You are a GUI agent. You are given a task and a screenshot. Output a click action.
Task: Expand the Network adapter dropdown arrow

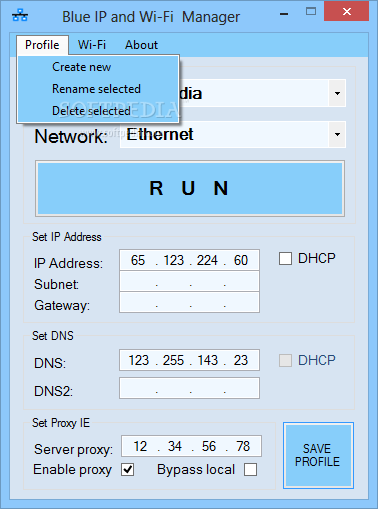(337, 134)
